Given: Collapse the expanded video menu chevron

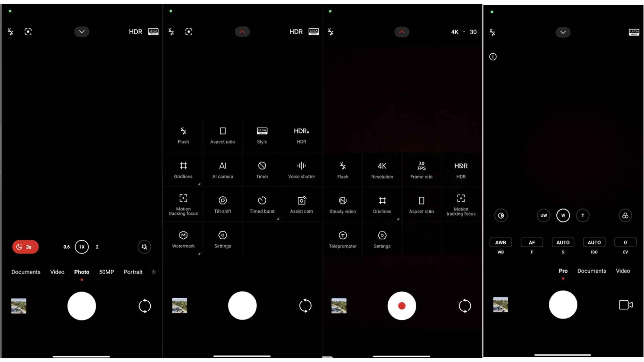Looking at the screenshot, I should point(401,32).
